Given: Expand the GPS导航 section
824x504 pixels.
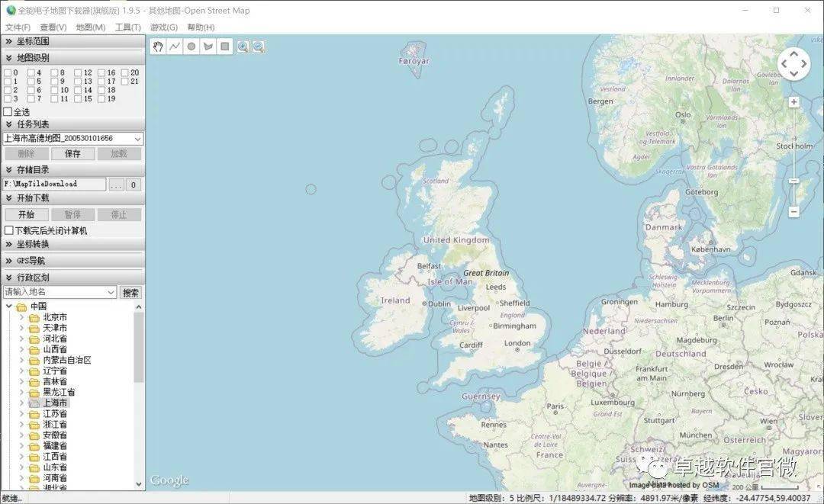Looking at the screenshot, I should pos(73,261).
